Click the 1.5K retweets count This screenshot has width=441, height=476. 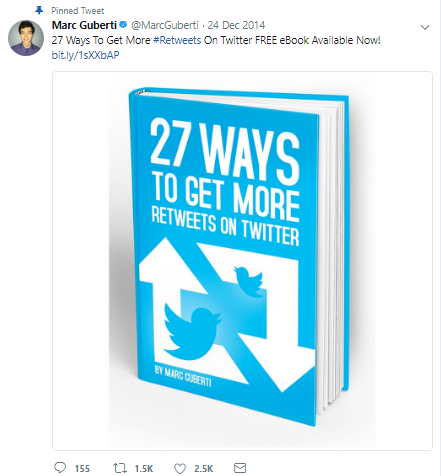tap(144, 468)
